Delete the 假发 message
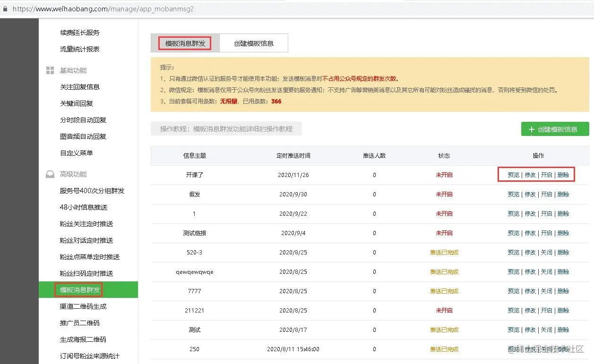Viewport: 594px width, 364px height. tap(563, 194)
